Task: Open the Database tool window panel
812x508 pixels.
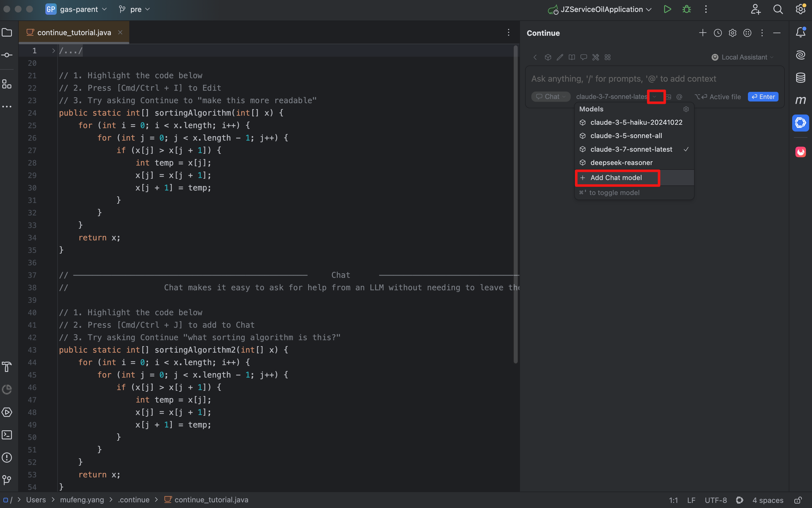Action: [801, 78]
